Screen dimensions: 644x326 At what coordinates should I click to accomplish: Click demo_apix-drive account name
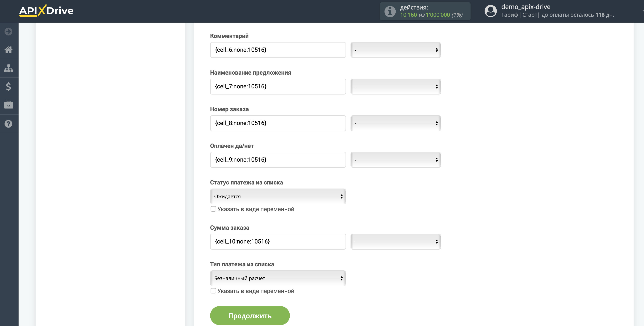526,7
